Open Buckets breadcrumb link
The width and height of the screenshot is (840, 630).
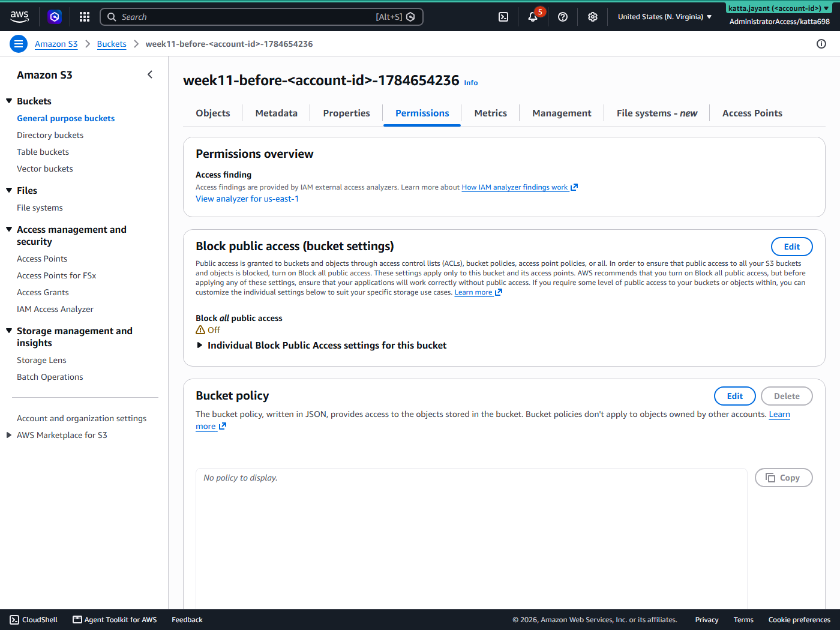(x=112, y=44)
